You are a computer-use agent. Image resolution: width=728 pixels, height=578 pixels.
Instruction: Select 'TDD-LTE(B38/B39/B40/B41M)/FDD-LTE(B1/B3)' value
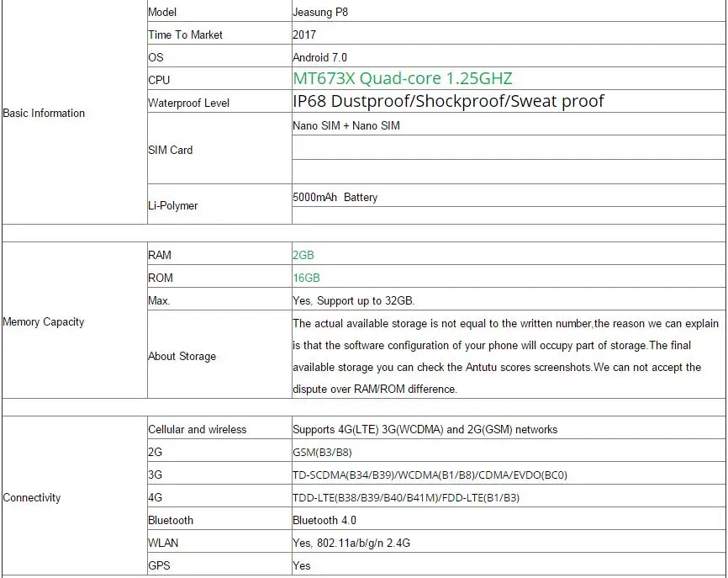[x=406, y=497]
